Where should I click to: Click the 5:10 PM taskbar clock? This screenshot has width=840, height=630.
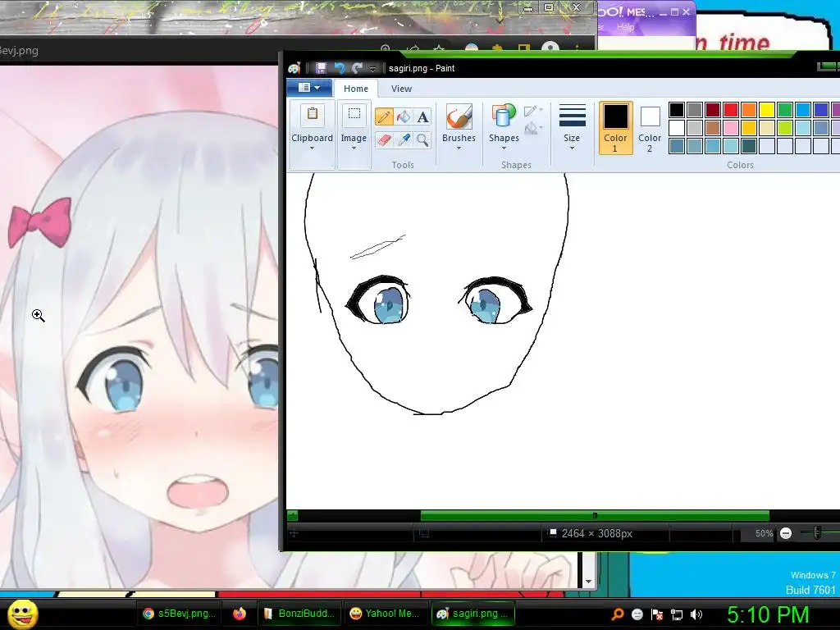tap(768, 614)
